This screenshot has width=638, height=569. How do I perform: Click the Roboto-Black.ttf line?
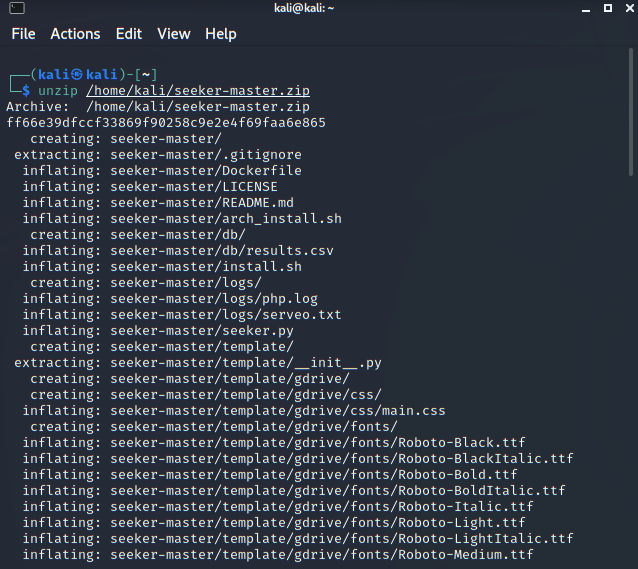[x=274, y=442]
